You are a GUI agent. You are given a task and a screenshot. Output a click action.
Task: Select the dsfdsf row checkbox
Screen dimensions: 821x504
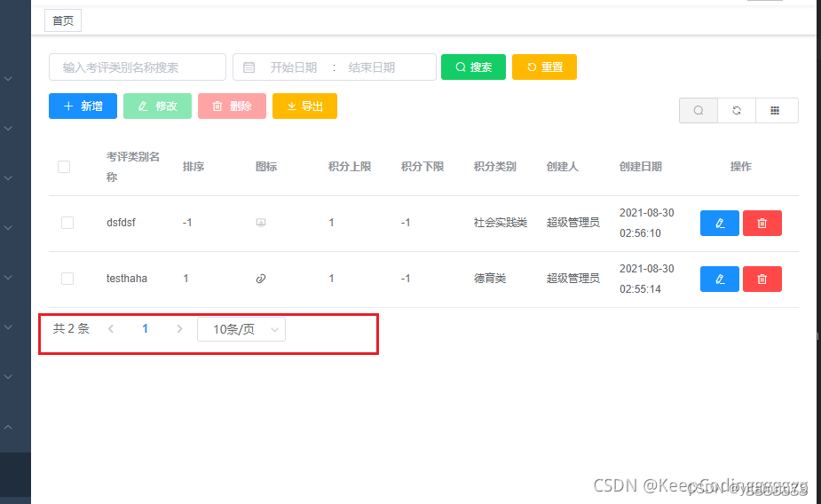tap(67, 223)
